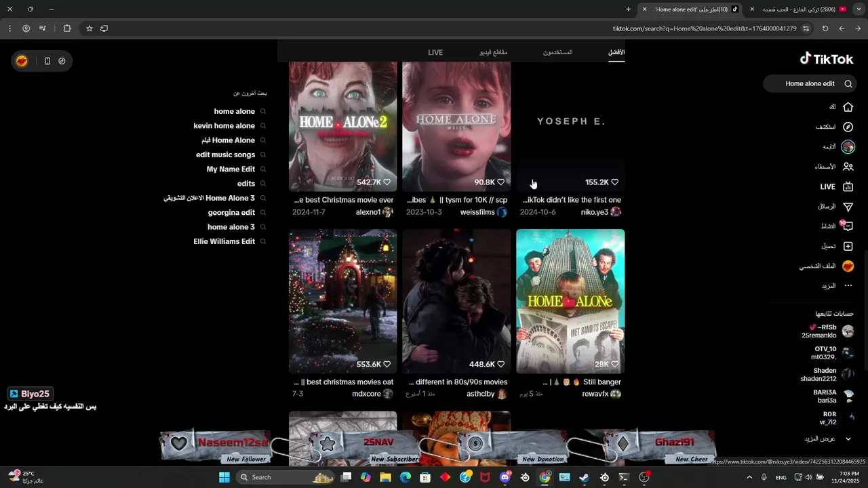The image size is (868, 488).
Task: Click the compass icon in floating widget
Action: [62, 61]
